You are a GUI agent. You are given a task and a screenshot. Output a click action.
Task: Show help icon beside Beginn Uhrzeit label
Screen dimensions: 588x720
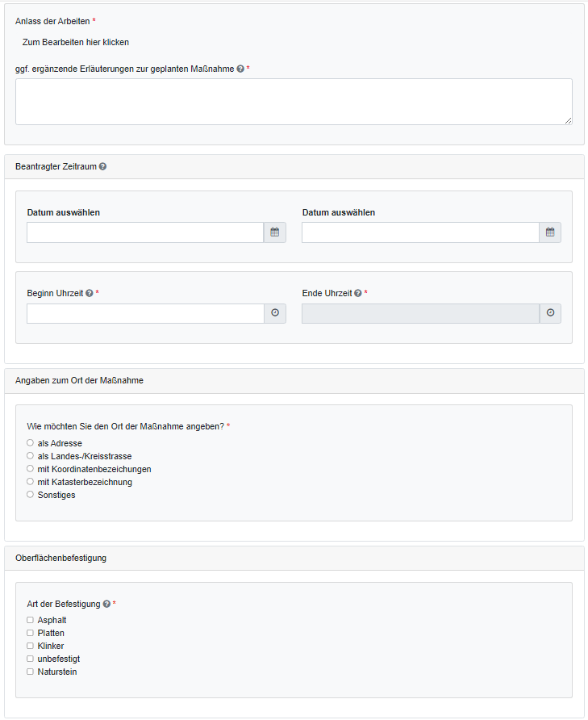click(x=89, y=293)
